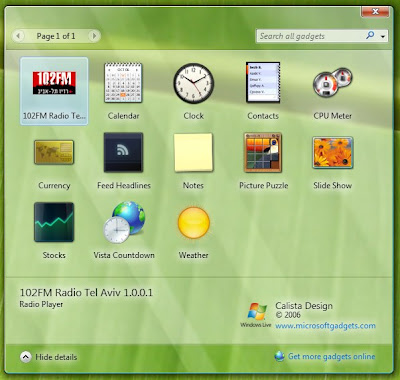Click the Feed Headlines label text

124,185
